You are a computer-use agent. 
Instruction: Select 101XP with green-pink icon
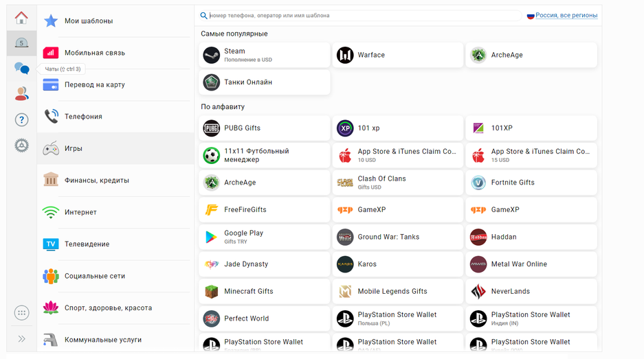tap(531, 128)
